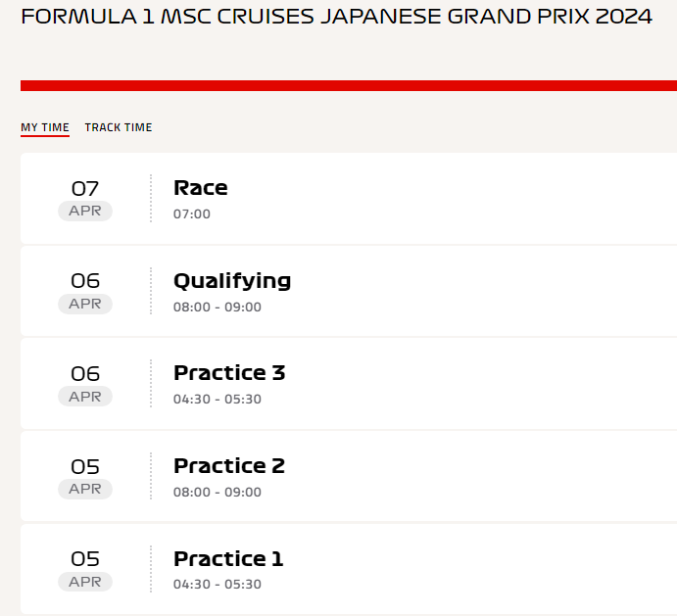Click Practice 3 time 04:30 - 05:30

tap(218, 400)
